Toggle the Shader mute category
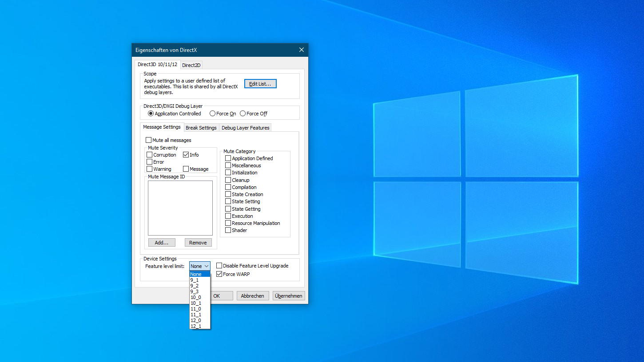644x362 pixels. [x=228, y=230]
